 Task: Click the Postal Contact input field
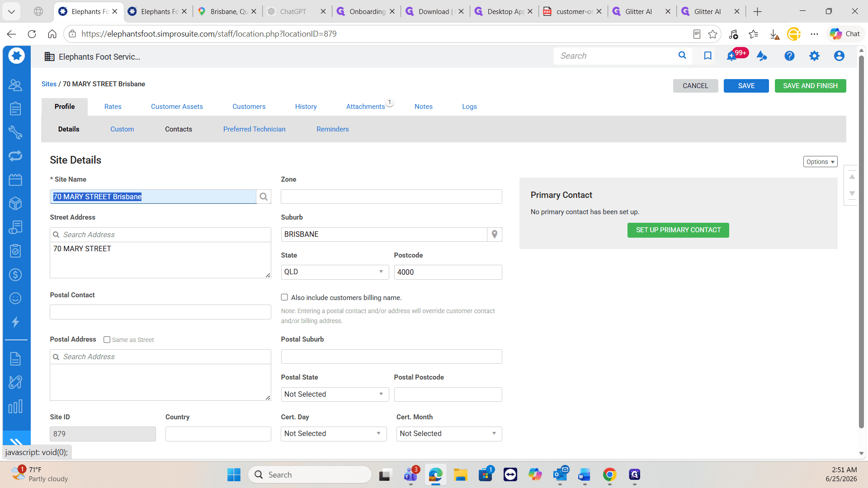click(x=160, y=312)
